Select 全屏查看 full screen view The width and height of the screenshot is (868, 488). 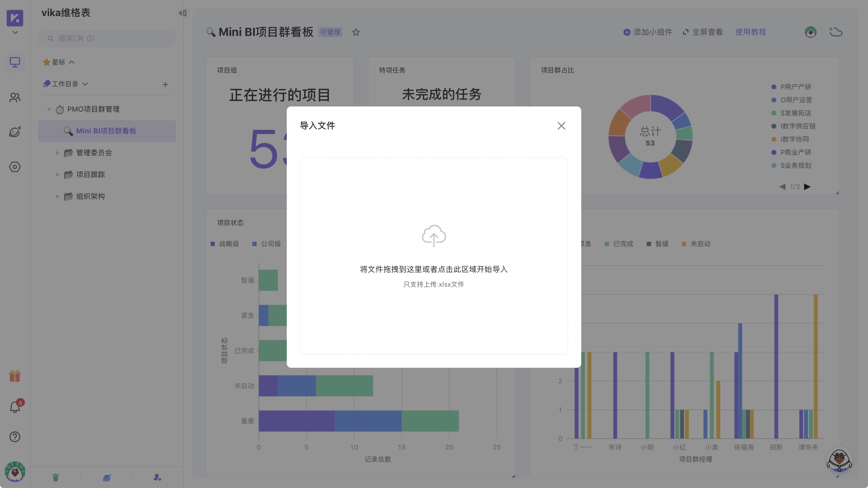(x=702, y=32)
